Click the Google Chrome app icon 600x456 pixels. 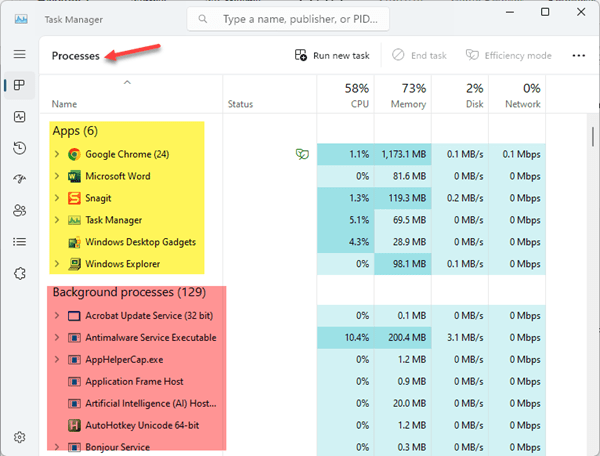(x=74, y=154)
